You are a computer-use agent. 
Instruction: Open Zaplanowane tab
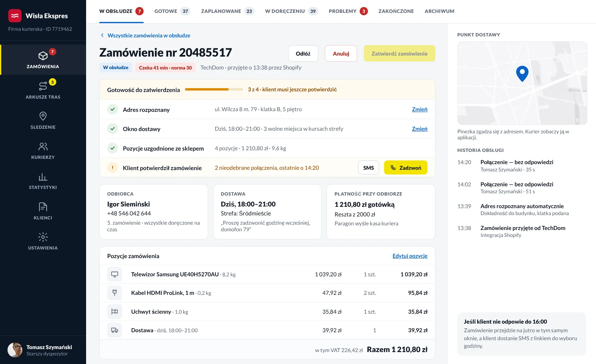[227, 11]
